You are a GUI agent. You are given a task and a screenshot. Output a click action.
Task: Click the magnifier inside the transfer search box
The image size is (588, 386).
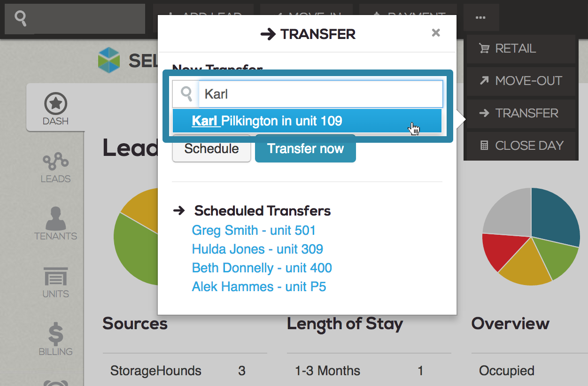click(x=185, y=93)
